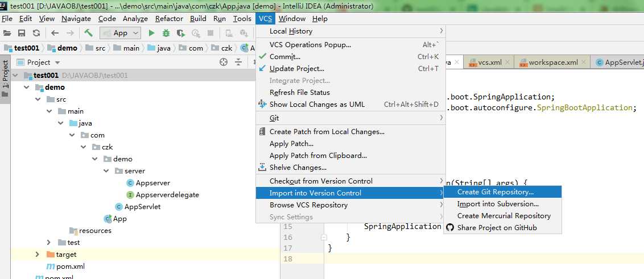This screenshot has width=644, height=279.
Task: Click the Synchronize refresh icon
Action: [x=36, y=33]
